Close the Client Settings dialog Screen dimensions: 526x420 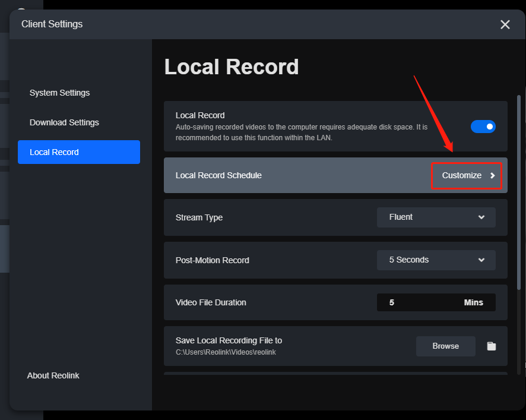point(505,24)
